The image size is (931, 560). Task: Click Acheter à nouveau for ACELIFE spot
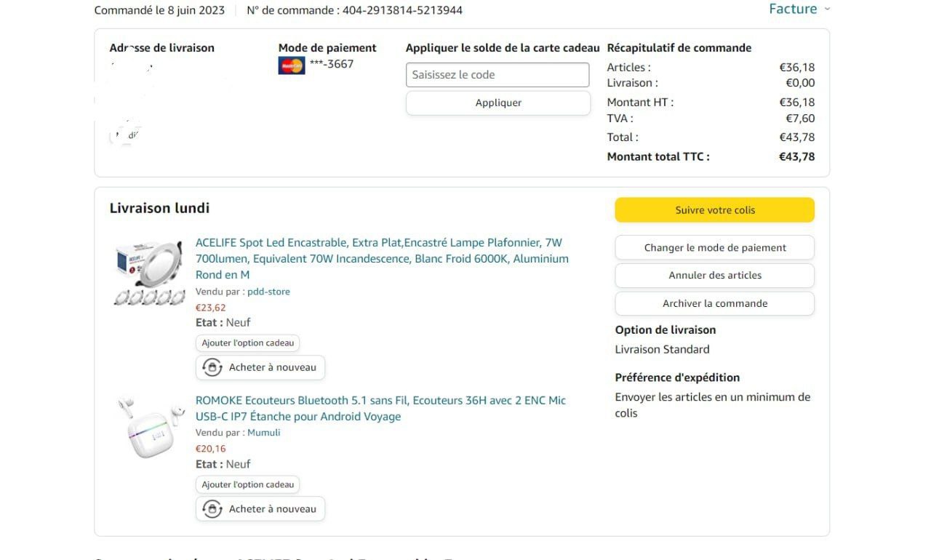[x=272, y=367]
